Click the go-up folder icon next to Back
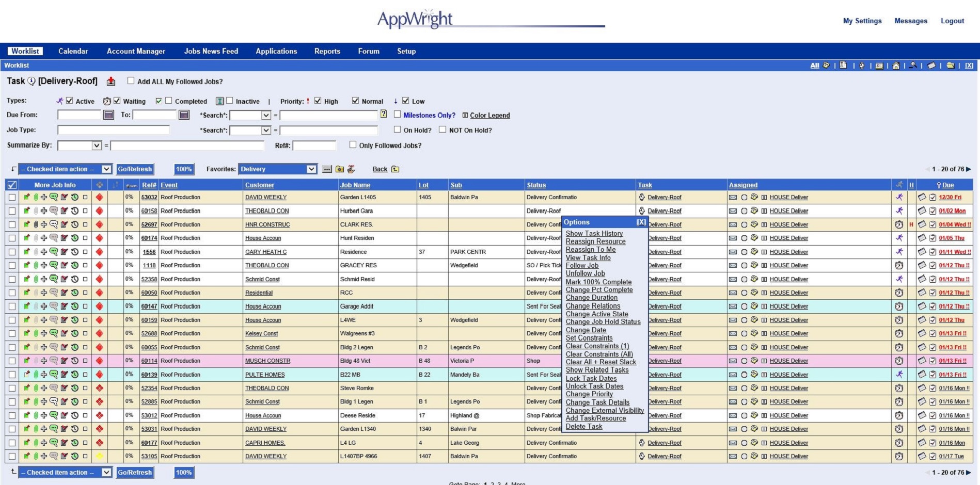980x485 pixels. coord(395,169)
